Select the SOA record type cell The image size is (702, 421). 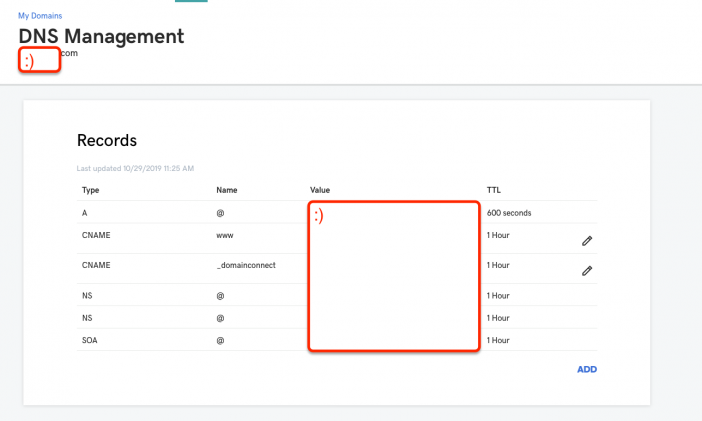click(90, 340)
